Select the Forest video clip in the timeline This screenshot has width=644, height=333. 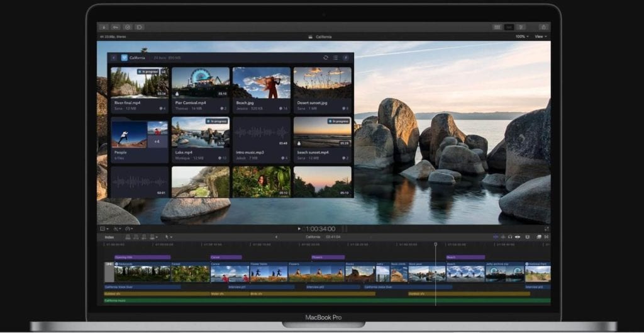pyautogui.click(x=190, y=272)
